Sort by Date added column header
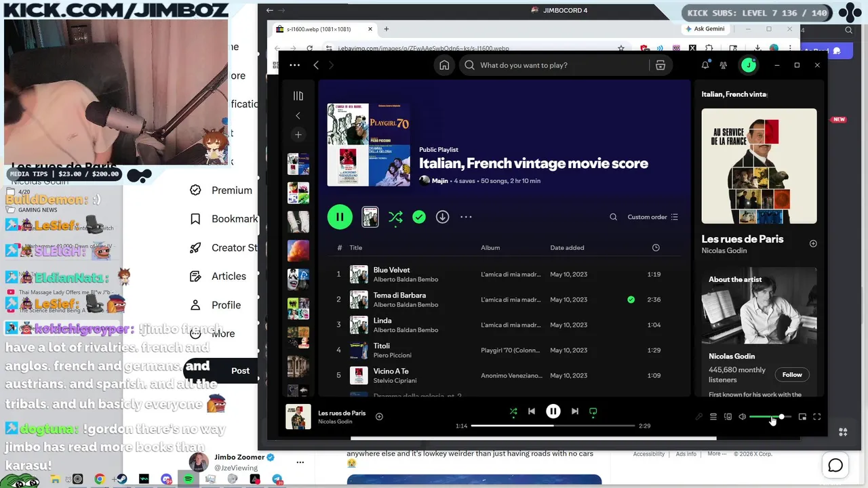The width and height of the screenshot is (868, 488). [x=567, y=248]
